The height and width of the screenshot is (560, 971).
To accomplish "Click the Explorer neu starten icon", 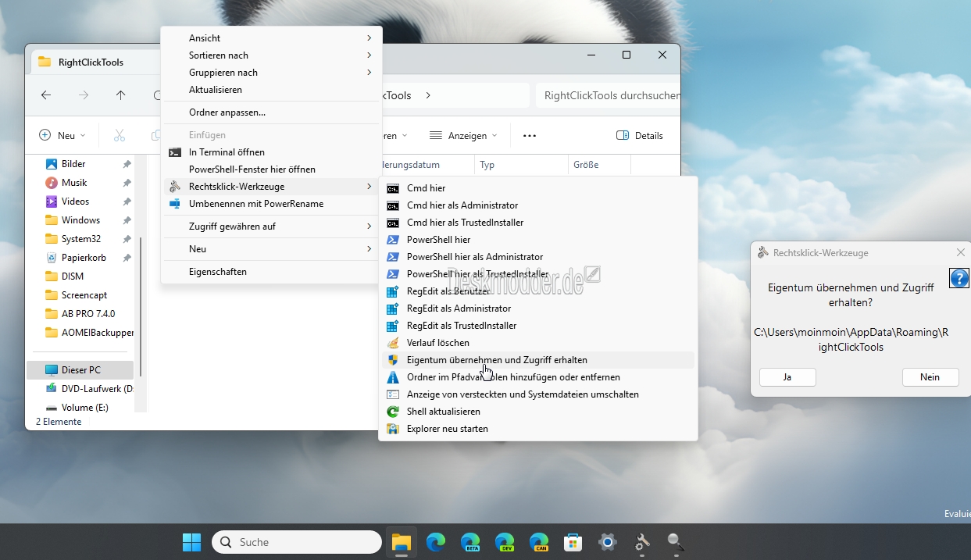I will pyautogui.click(x=393, y=429).
